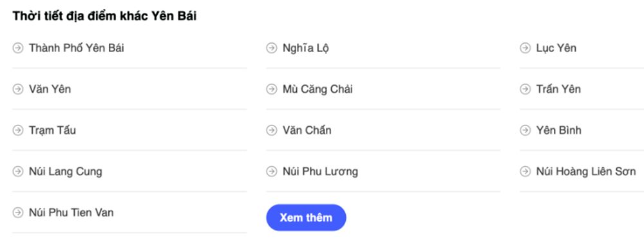644x244 pixels.
Task: Open the Núi Hoàng Liên Sơn link
Action: click(586, 171)
